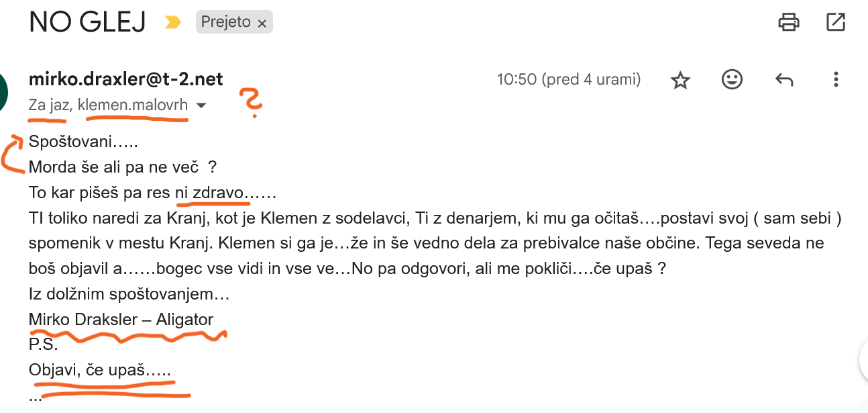Viewport: 868px width, 413px height.
Task: Click the Prejeto label chip
Action: pyautogui.click(x=234, y=23)
